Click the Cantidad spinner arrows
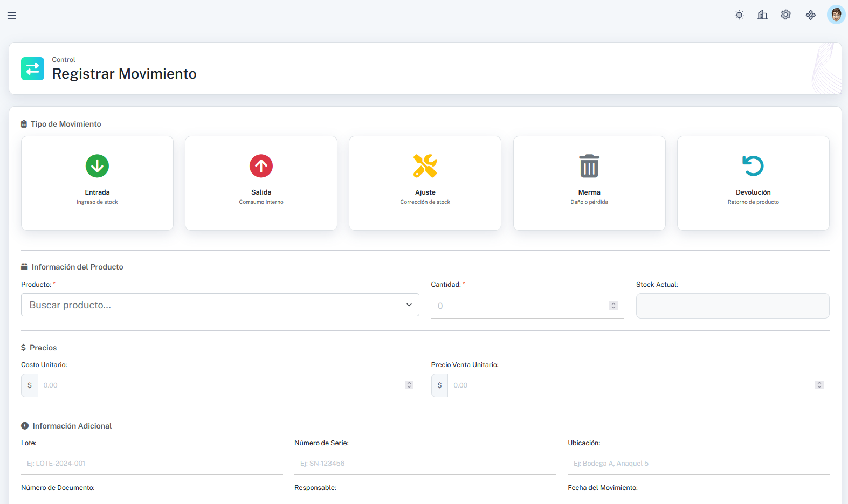This screenshot has width=848, height=504. (613, 306)
